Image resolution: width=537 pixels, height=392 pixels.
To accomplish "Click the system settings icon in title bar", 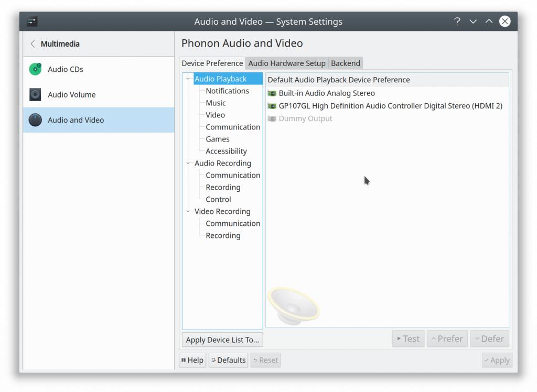I will pyautogui.click(x=32, y=21).
